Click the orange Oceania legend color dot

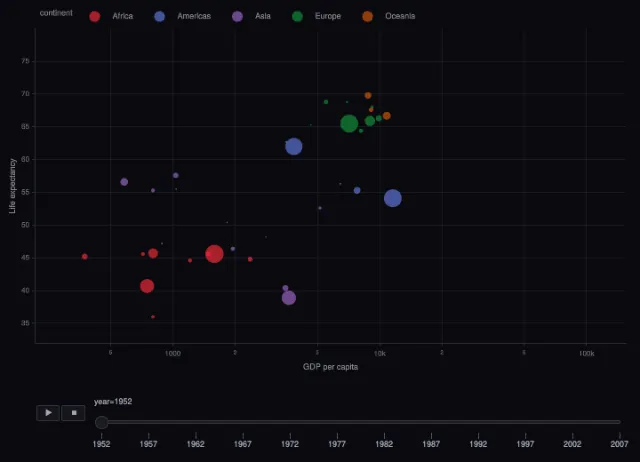367,16
